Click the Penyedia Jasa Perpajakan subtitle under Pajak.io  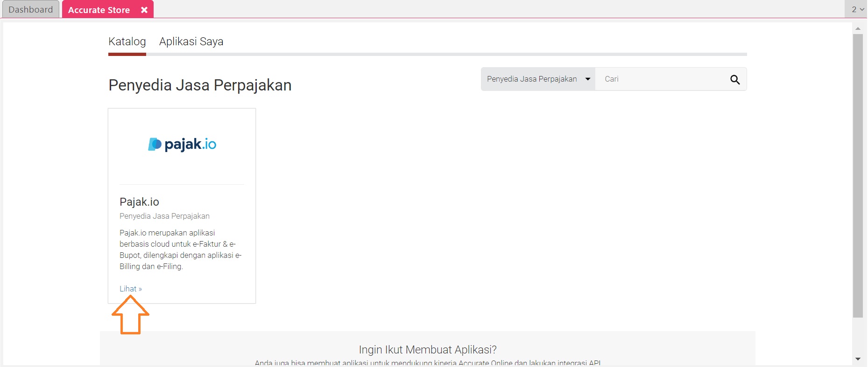pos(164,216)
